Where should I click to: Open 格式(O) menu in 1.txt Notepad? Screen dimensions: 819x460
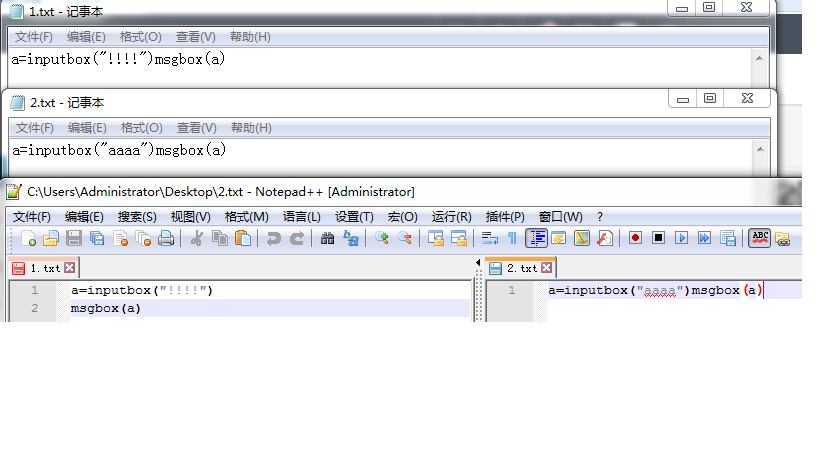[141, 37]
